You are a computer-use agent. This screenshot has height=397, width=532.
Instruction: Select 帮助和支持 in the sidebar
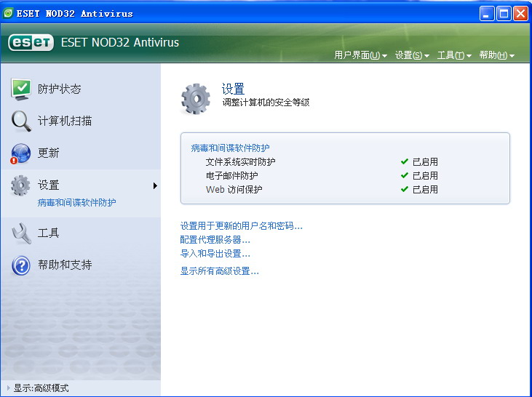(65, 265)
